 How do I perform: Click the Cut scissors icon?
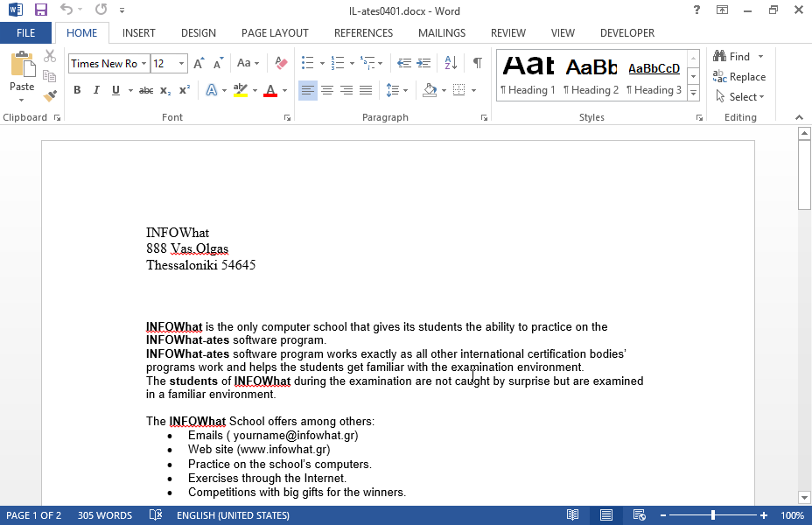pyautogui.click(x=50, y=56)
